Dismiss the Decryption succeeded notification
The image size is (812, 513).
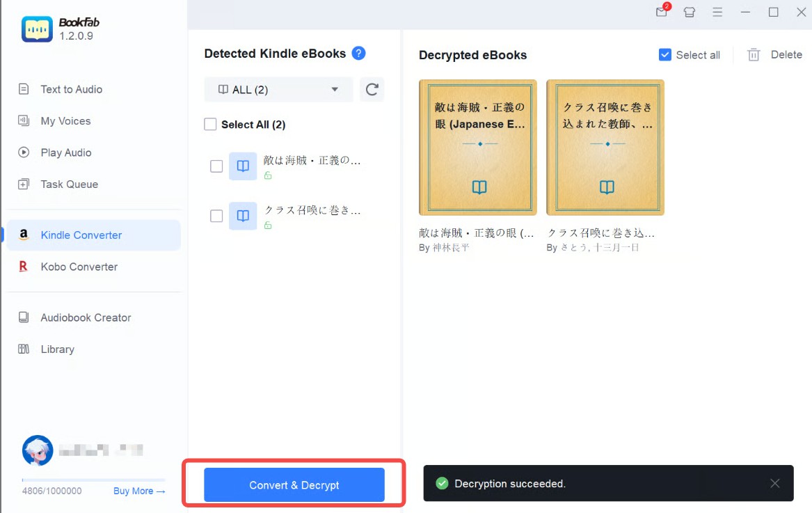[x=775, y=483]
